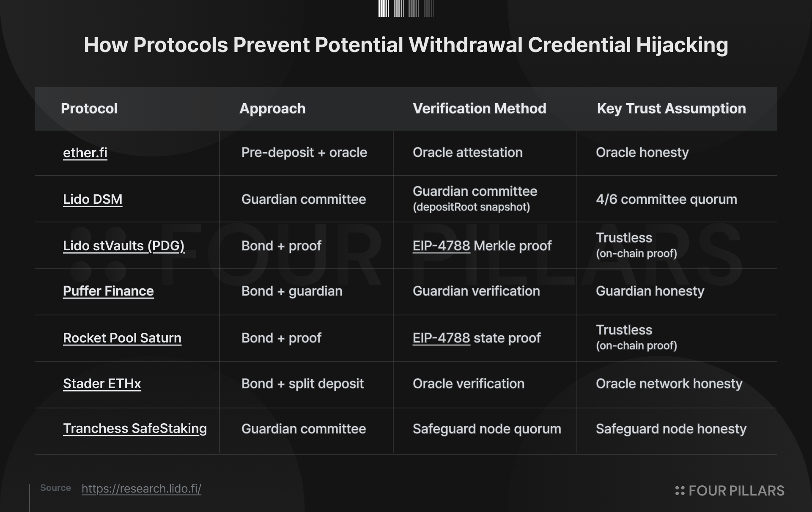The width and height of the screenshot is (812, 512).
Task: Click the EIP-4788 link in state proof row
Action: (441, 338)
